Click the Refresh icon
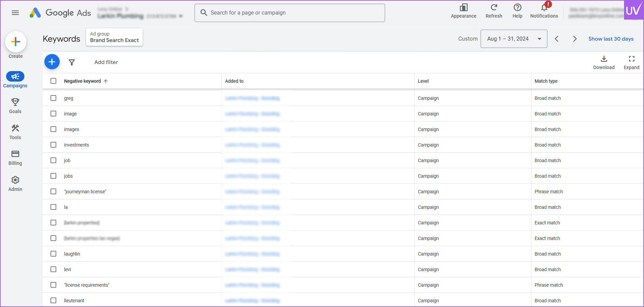Image resolution: width=644 pixels, height=307 pixels. [x=494, y=8]
